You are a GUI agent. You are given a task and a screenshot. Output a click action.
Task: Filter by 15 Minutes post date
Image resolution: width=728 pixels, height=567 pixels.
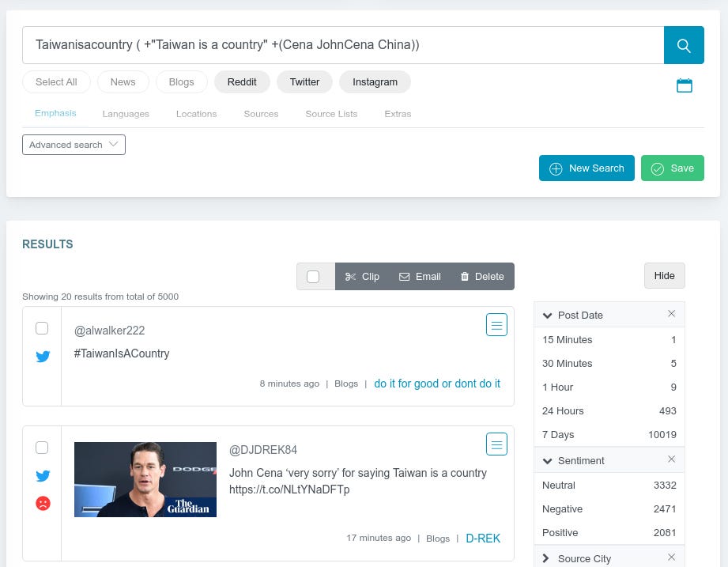pyautogui.click(x=609, y=340)
